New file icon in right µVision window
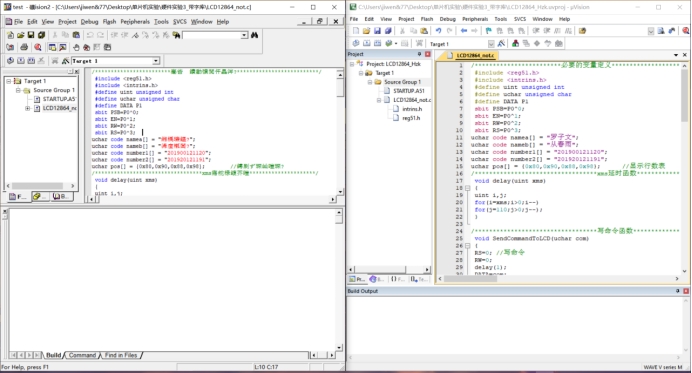The image size is (692, 373). [x=356, y=30]
